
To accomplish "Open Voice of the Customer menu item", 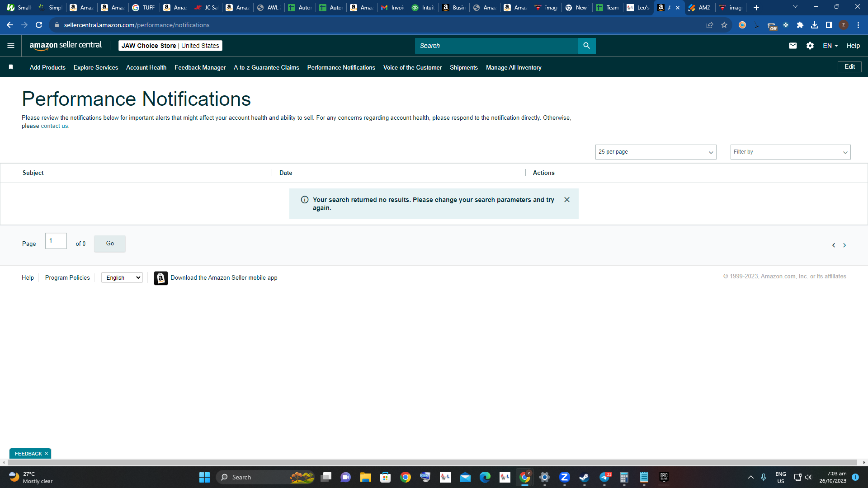I will (412, 67).
